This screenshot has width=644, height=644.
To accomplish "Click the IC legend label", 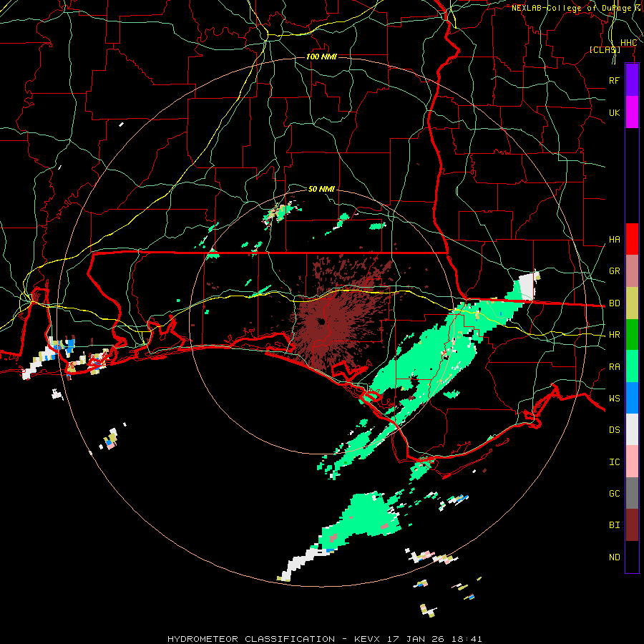I will pyautogui.click(x=614, y=462).
